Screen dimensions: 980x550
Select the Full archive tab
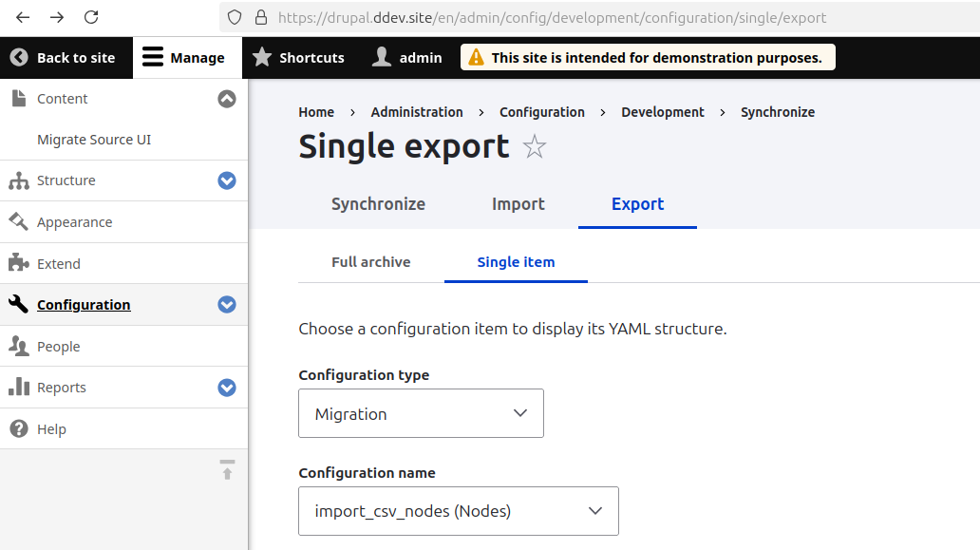[370, 262]
